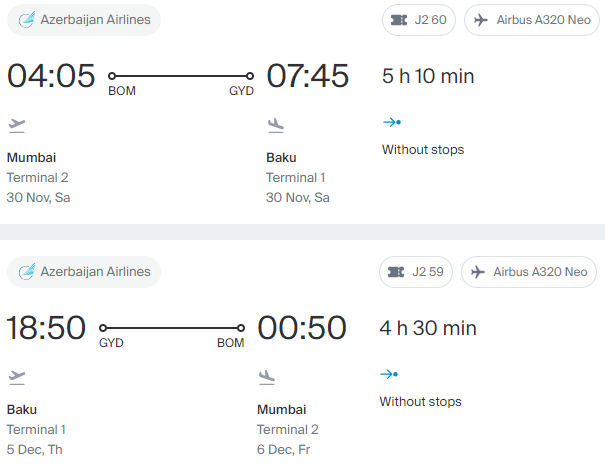Select the flight number J2 59 badge
Viewport: 605px width, 471px height.
416,272
